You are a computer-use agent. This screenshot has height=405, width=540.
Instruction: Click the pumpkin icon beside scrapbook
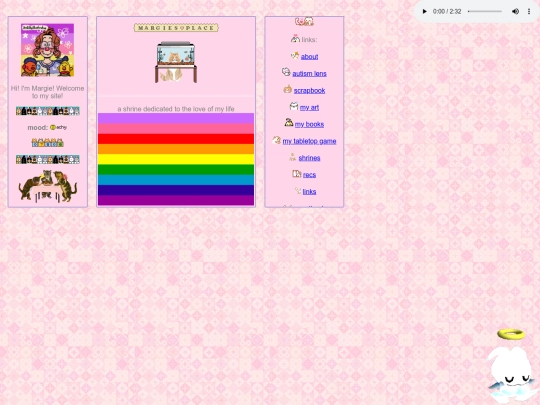coord(288,89)
